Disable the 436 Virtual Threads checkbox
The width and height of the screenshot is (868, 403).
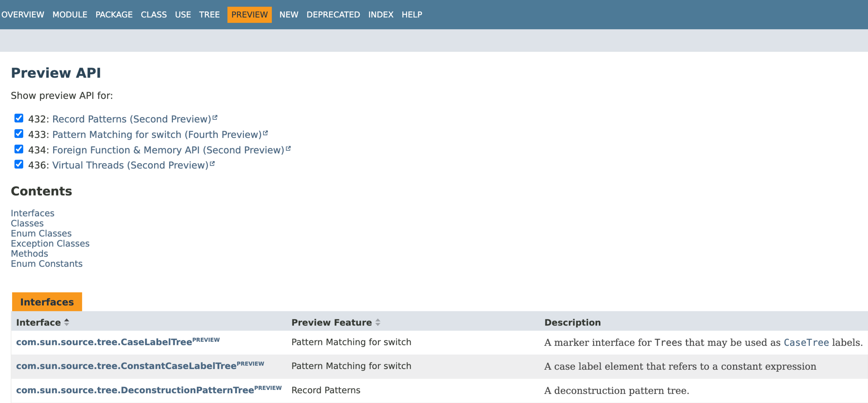[19, 165]
